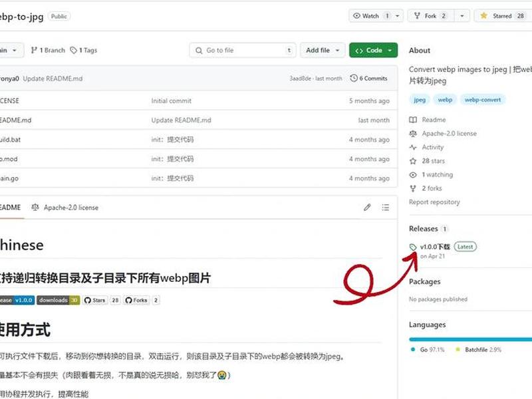Image resolution: width=532 pixels, height=399 pixels.
Task: Open the Releases heading link
Action: coord(424,229)
